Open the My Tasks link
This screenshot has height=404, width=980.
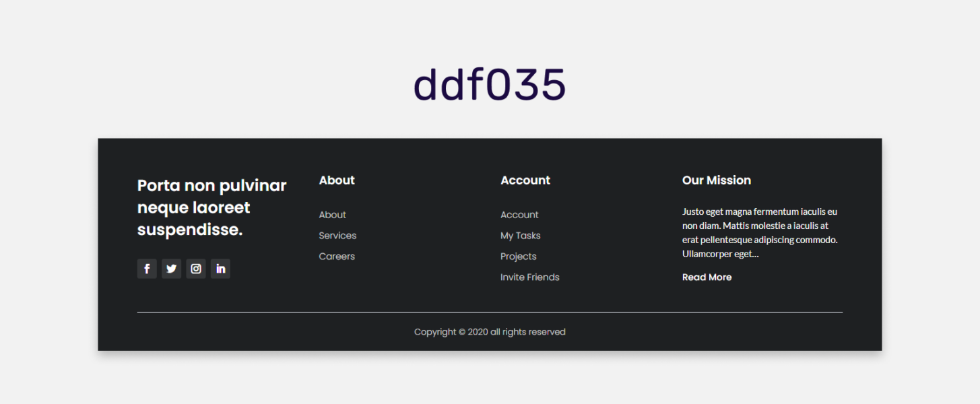tap(521, 235)
